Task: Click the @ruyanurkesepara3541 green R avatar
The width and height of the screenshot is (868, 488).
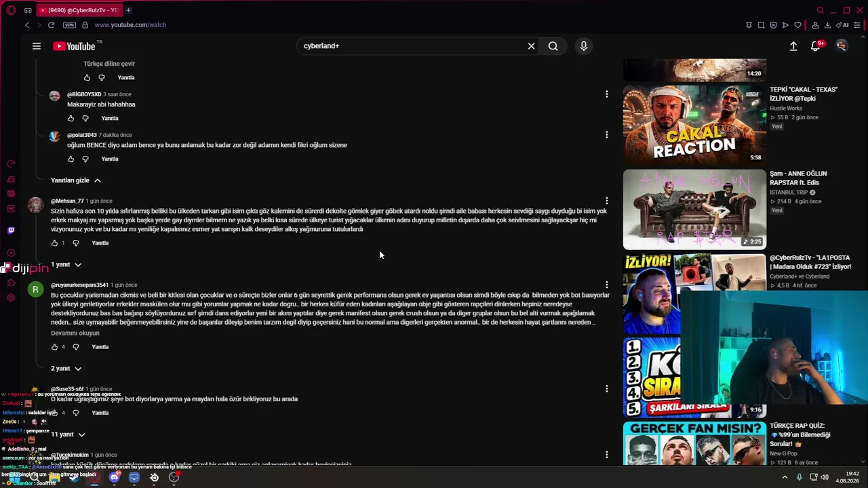Action: click(35, 290)
